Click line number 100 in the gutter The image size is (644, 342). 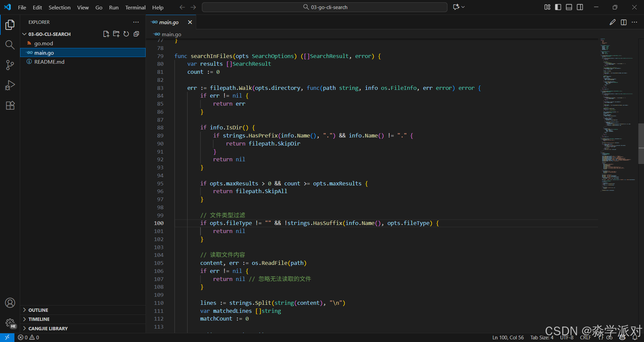click(x=159, y=223)
